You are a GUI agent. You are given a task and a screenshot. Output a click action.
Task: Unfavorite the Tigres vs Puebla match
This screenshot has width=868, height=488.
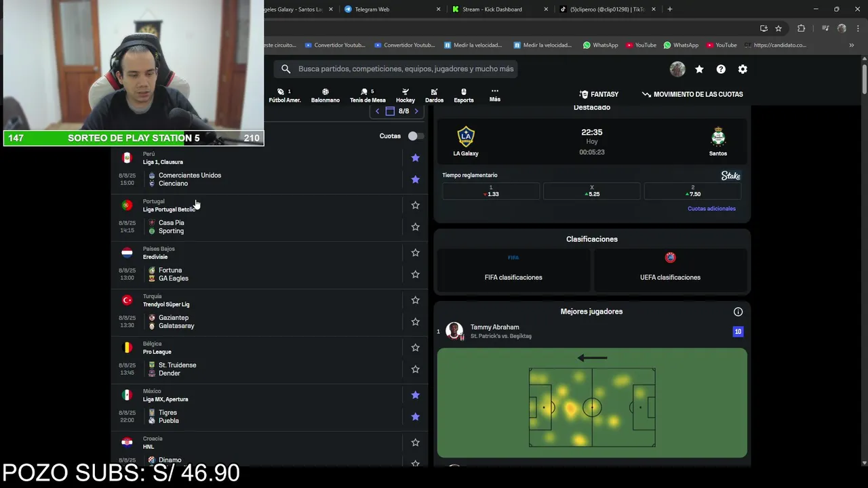[x=415, y=417]
